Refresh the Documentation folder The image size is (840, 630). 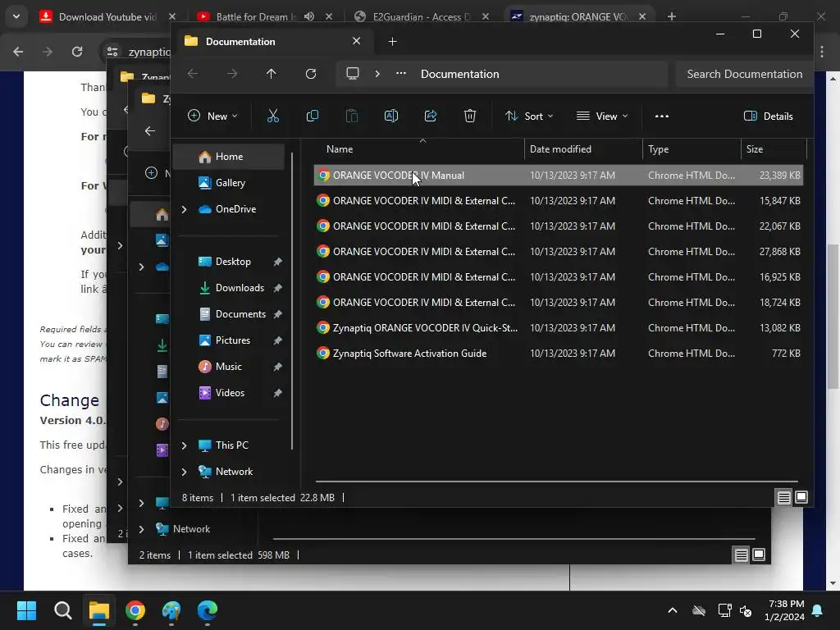pos(311,74)
